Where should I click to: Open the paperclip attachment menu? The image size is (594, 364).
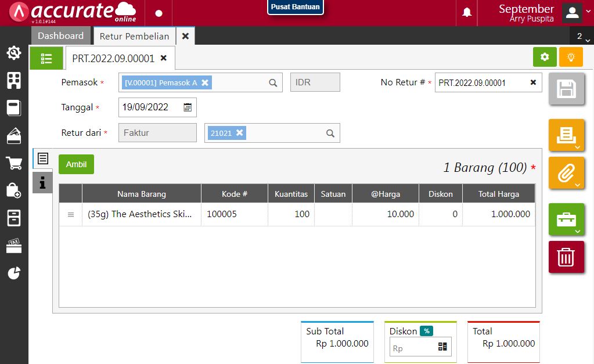coord(566,173)
